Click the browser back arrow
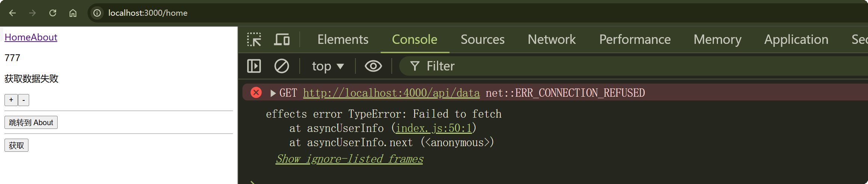868x184 pixels. (x=12, y=13)
